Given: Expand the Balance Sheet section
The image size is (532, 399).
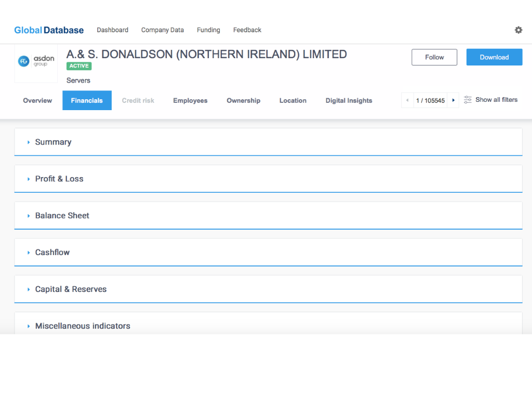Looking at the screenshot, I should tap(62, 216).
